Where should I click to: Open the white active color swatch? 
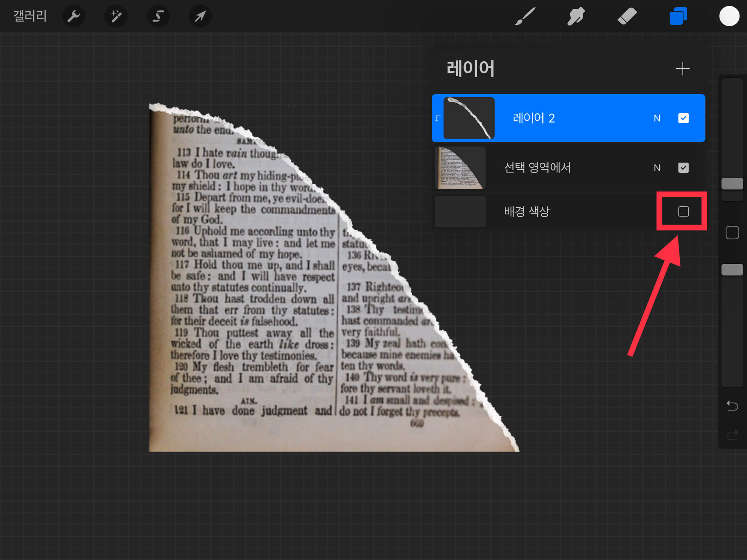(x=729, y=16)
